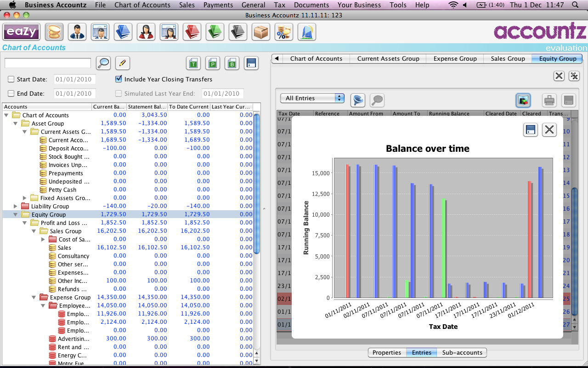Click the entries table vertical scrollbar
Screen dimensions: 588x368
coord(574,251)
